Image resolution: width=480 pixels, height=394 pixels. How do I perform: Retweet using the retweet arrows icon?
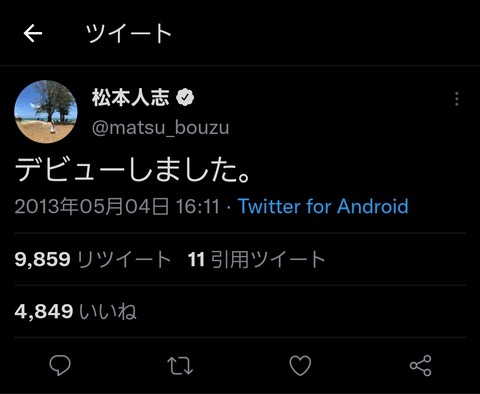click(x=180, y=366)
